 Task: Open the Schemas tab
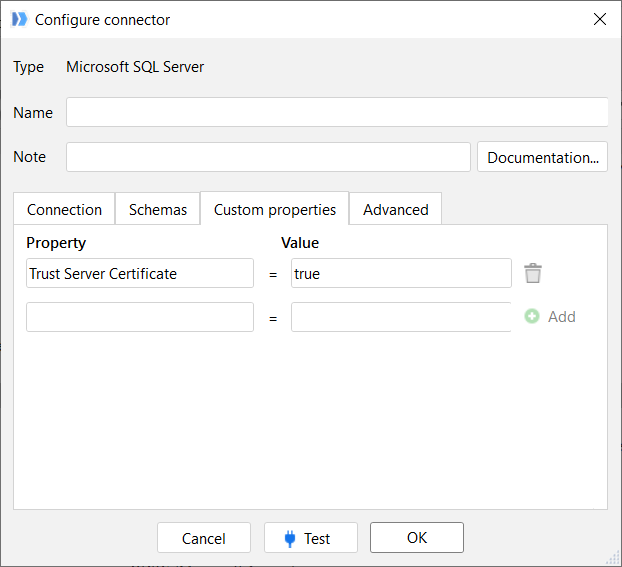coord(157,209)
